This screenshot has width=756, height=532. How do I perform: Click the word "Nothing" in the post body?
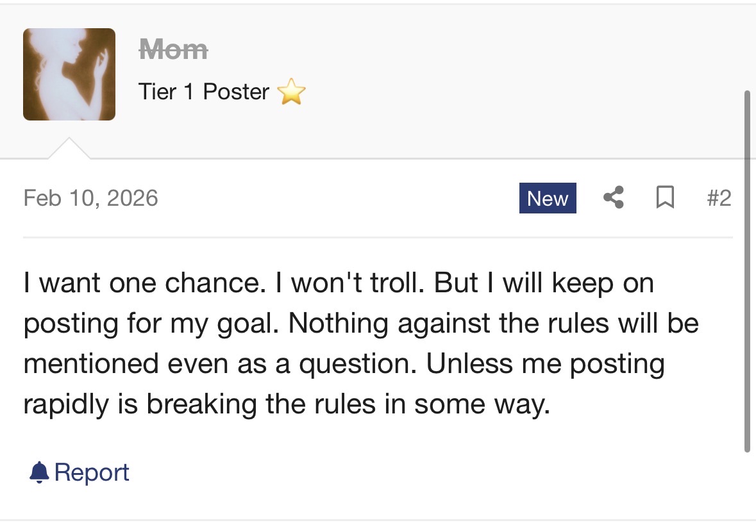pos(339,324)
